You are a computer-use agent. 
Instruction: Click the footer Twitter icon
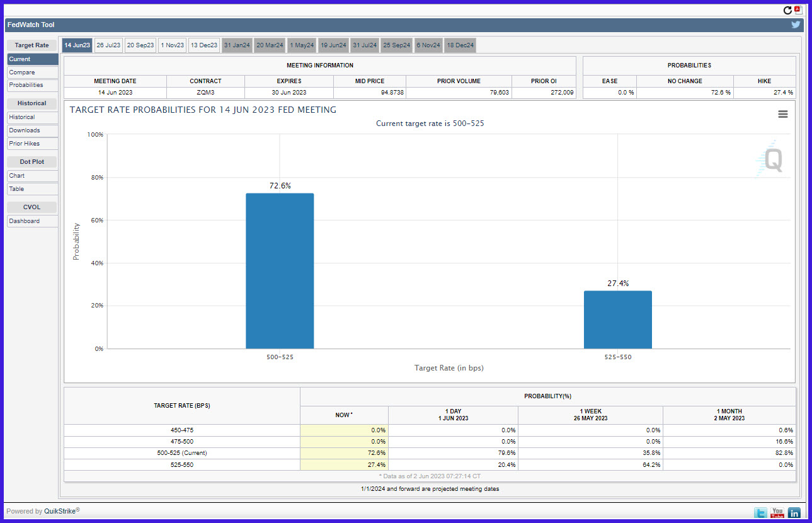click(x=761, y=512)
